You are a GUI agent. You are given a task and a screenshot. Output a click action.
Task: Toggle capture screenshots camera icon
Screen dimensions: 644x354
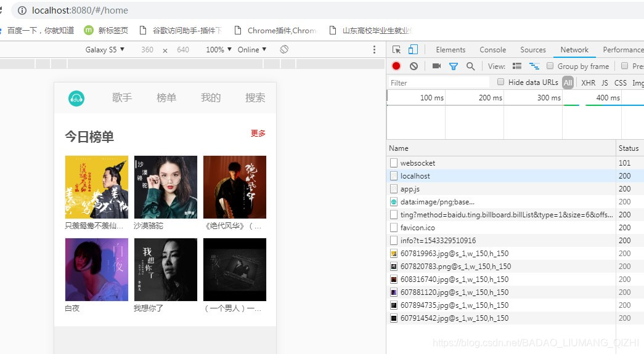coord(436,66)
